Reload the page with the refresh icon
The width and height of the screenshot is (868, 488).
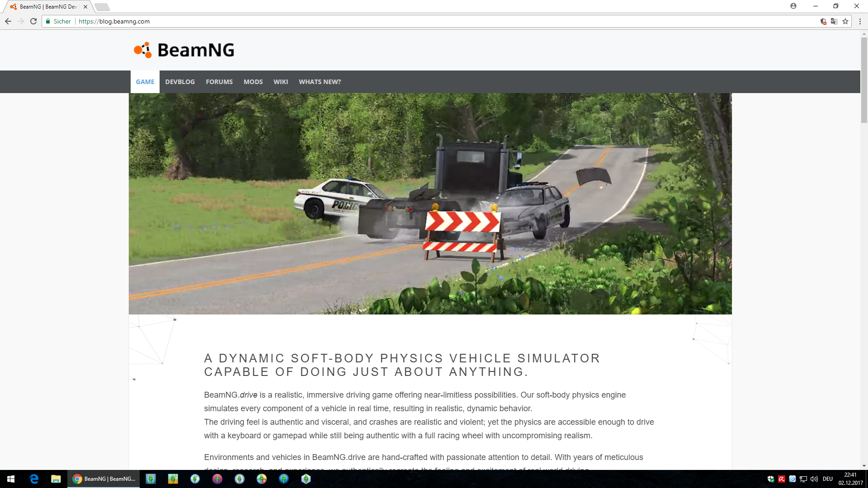click(x=33, y=21)
